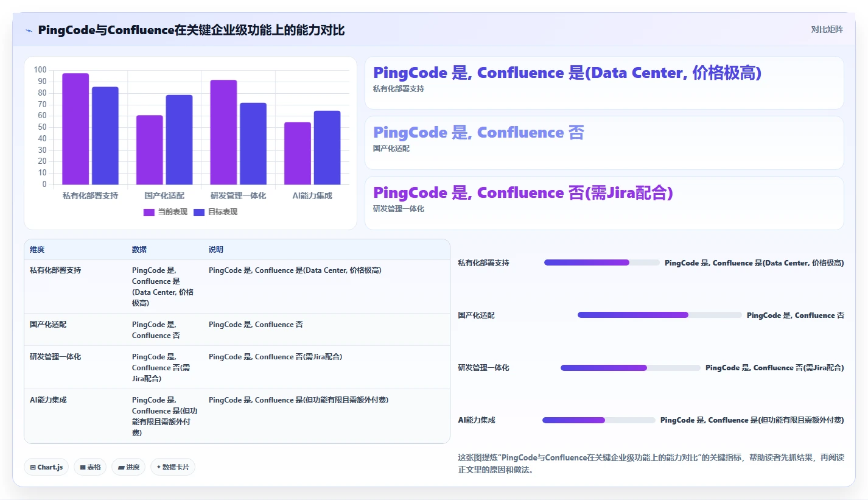Screen dimensions: 868x500
Task: Click the icon left of the page title
Action: coord(29,30)
